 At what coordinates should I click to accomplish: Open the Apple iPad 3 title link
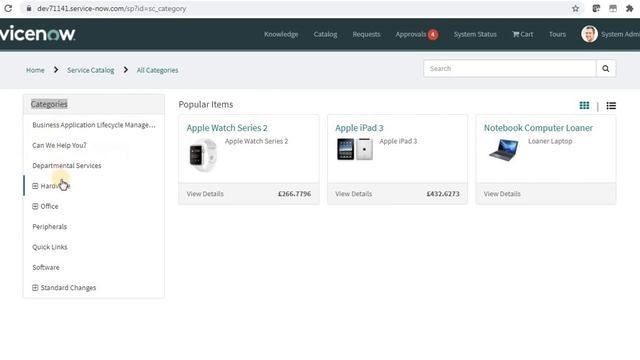359,128
